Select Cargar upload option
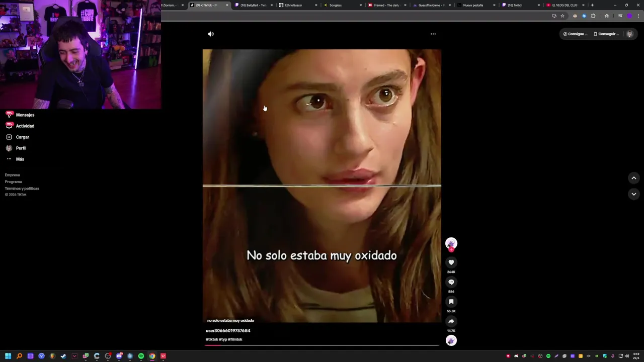The height and width of the screenshot is (362, 644). click(x=18, y=137)
